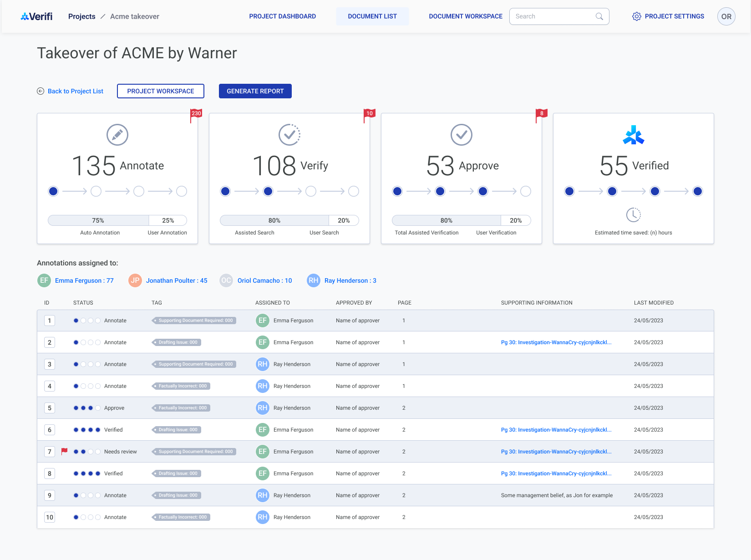Select the ID box for row 5
Image resolution: width=751 pixels, height=560 pixels.
[x=50, y=408]
